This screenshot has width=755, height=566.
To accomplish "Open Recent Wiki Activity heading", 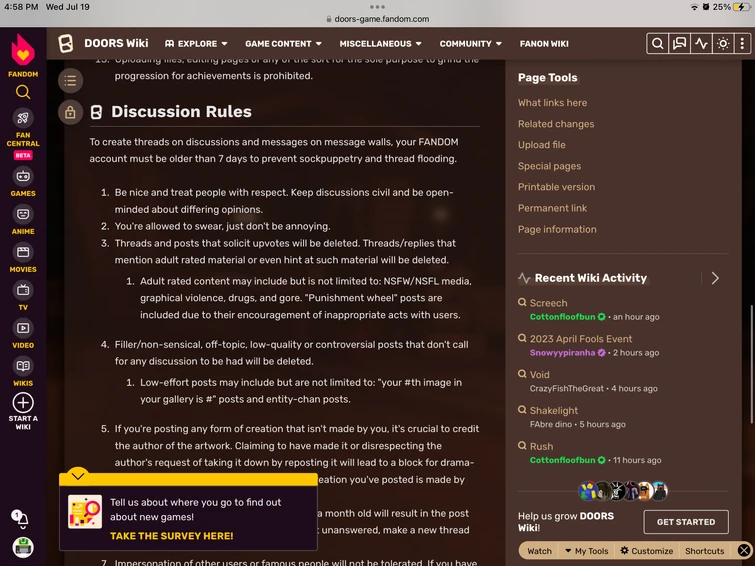I will coord(591,278).
